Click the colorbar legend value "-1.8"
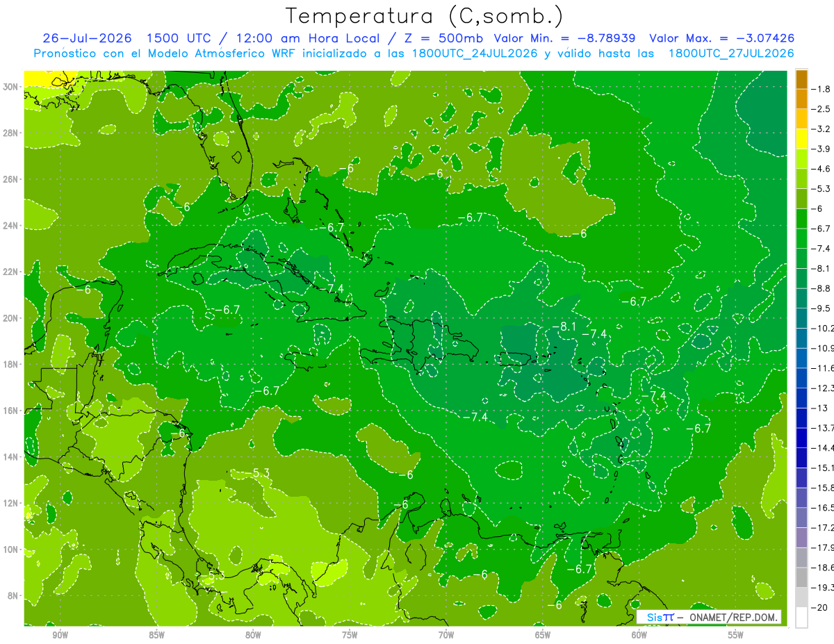The width and height of the screenshot is (834, 644). pyautogui.click(x=821, y=89)
